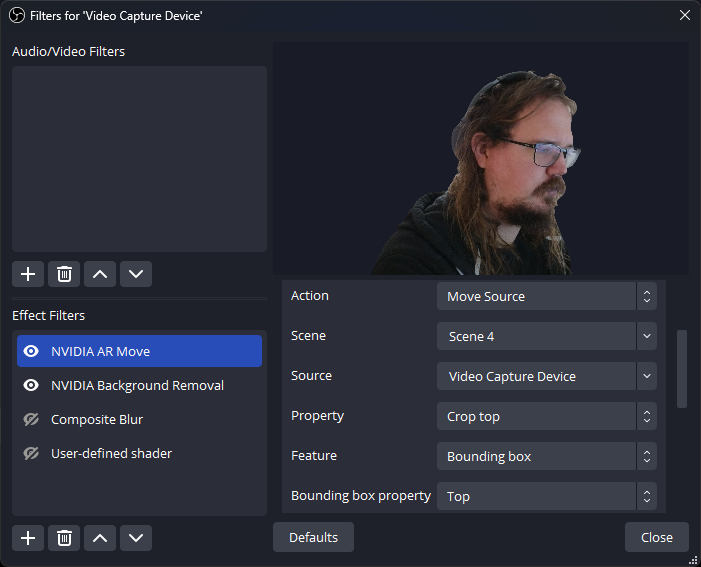Click the 'Effect Filters' heading text
Viewport: 701px width, 567px height.
click(48, 315)
